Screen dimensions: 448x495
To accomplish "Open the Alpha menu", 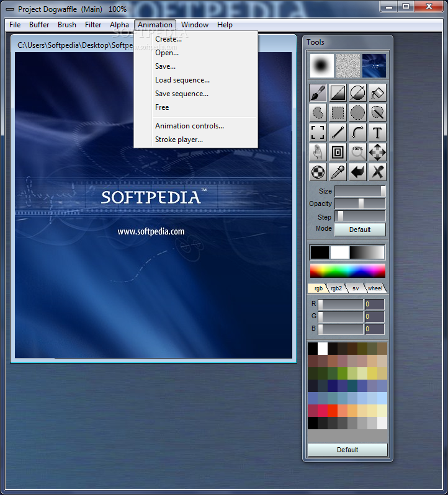I will click(x=119, y=25).
